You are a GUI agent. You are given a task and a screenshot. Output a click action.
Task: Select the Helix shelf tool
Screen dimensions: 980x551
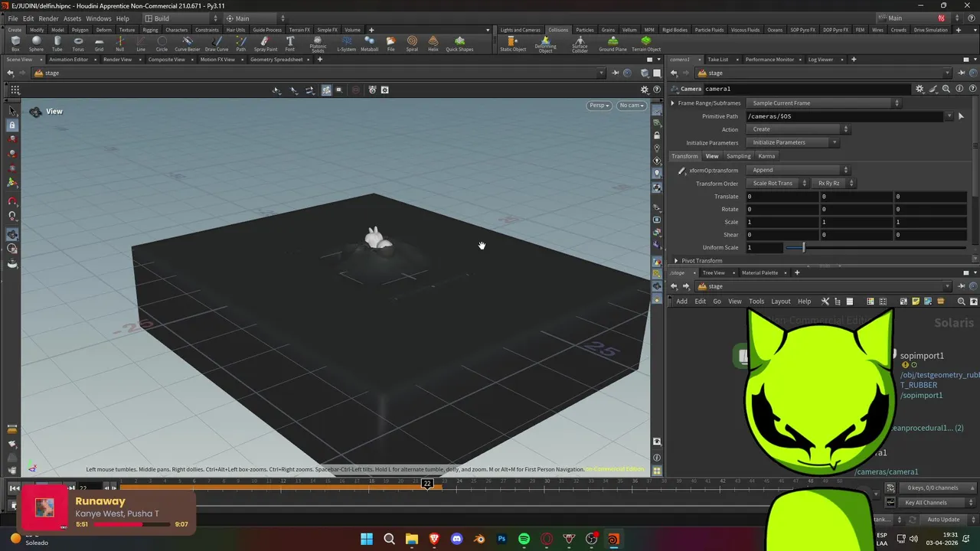click(x=433, y=44)
